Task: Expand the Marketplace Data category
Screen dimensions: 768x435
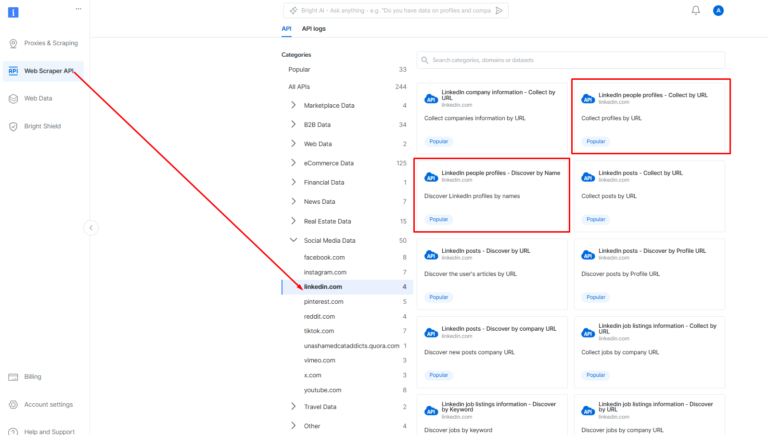Action: pyautogui.click(x=293, y=105)
